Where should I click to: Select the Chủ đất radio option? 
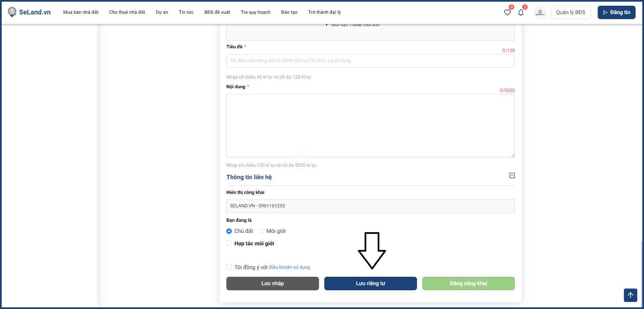tap(229, 231)
